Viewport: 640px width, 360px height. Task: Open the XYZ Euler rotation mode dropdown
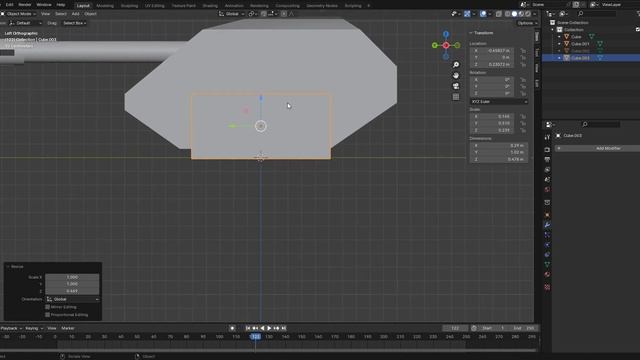[x=499, y=102]
